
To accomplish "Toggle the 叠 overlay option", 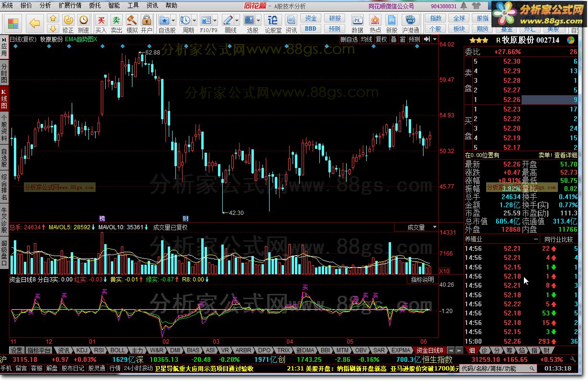I will (393, 39).
